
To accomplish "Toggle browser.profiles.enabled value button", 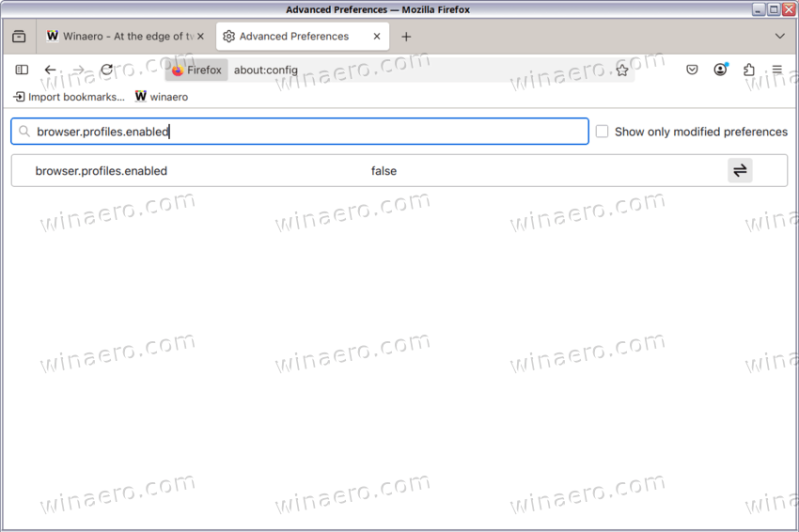I will (740, 170).
